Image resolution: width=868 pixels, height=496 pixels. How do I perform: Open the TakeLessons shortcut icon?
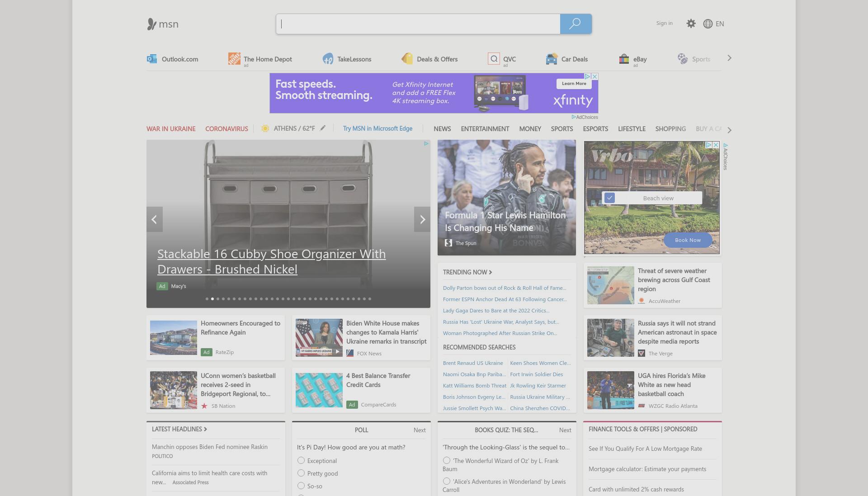coord(328,59)
